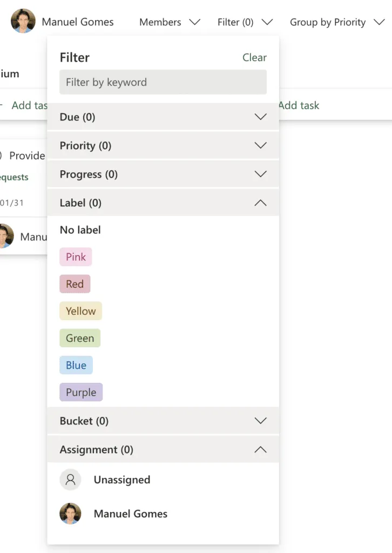The image size is (392, 553).
Task: Collapse the Label (0) section
Action: [163, 203]
